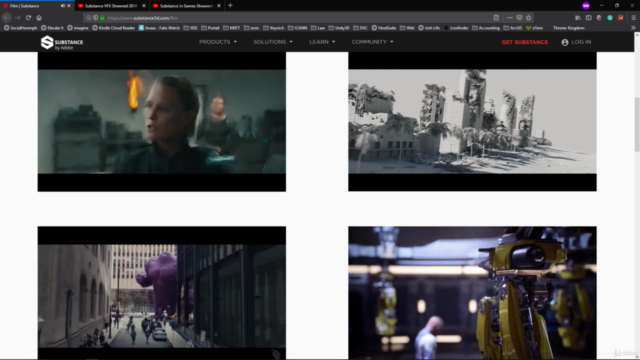Expand the COMMUNITY dropdown menu
This screenshot has height=360, width=640.
click(x=373, y=42)
